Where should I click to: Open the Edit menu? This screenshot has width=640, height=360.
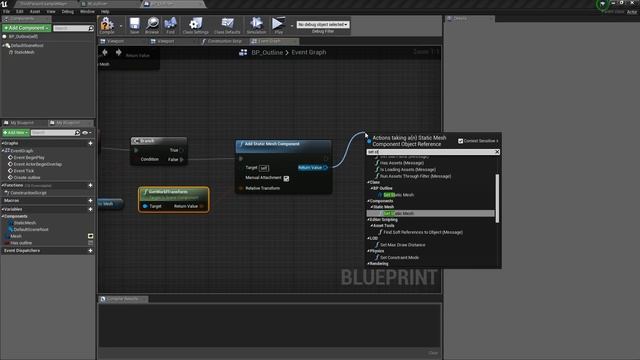click(x=19, y=11)
